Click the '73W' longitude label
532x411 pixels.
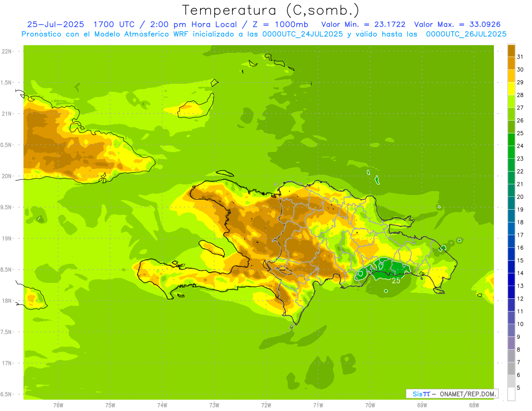pyautogui.click(x=214, y=405)
